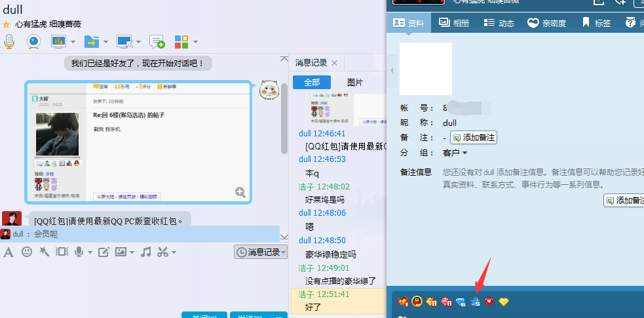Viewport: 644px width, 318px height.
Task: Click the remote desktop control icon
Action: (x=124, y=41)
